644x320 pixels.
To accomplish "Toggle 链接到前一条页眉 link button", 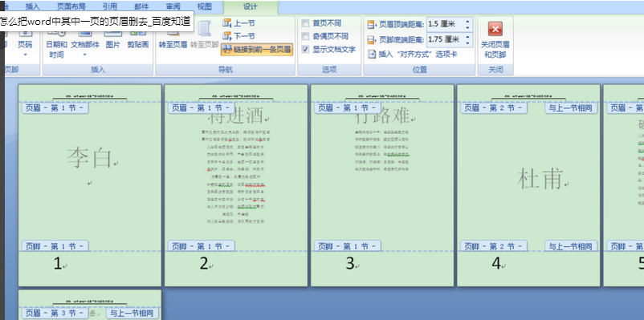I will point(257,50).
